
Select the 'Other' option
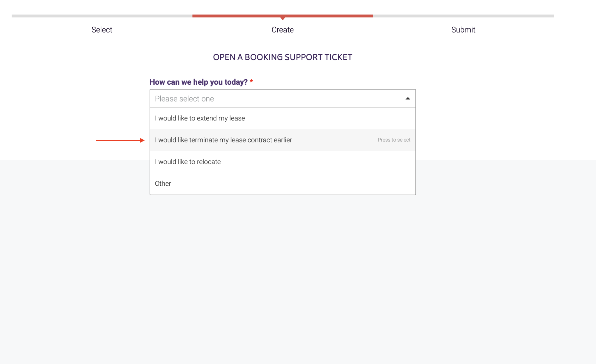[283, 184]
